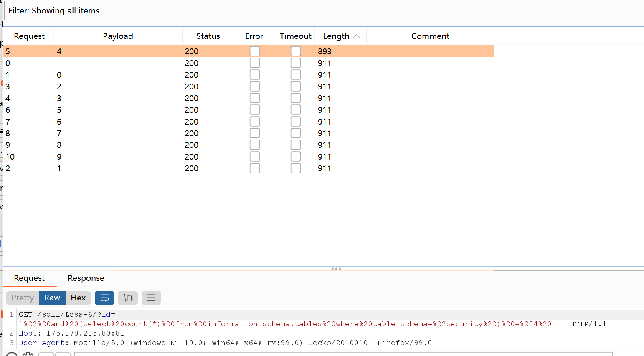Screen dimensions: 644x356
Task: Tick Error checkbox in request 8 row
Action: 255,133
